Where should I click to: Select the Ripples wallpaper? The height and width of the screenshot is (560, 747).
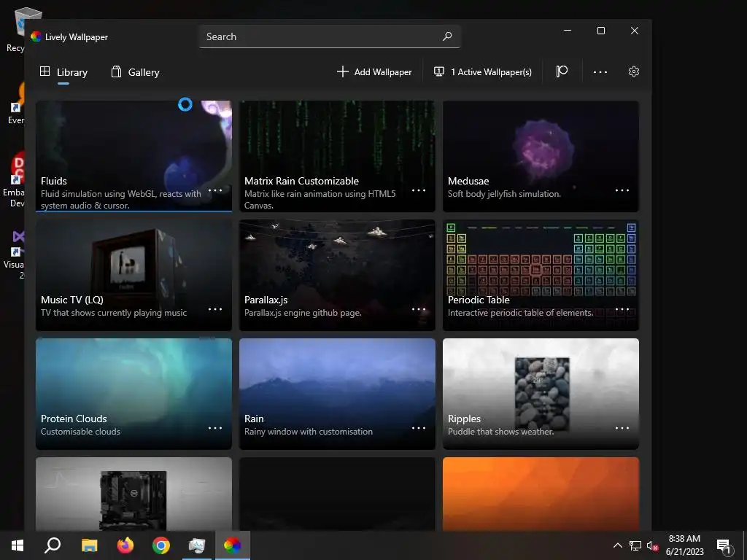tap(541, 394)
